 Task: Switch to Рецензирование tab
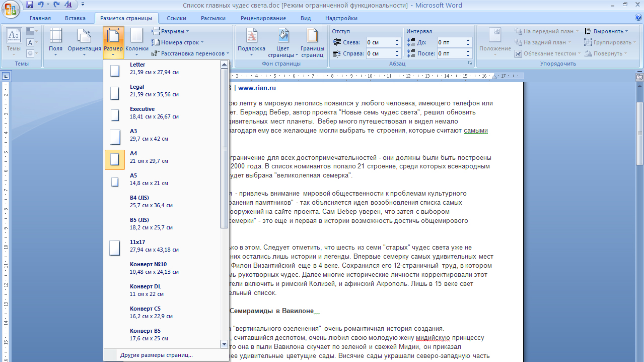click(263, 18)
